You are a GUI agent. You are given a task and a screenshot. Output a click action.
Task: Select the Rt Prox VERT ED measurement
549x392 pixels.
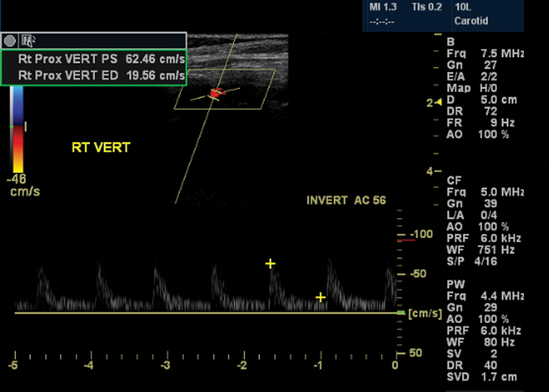pyautogui.click(x=101, y=75)
